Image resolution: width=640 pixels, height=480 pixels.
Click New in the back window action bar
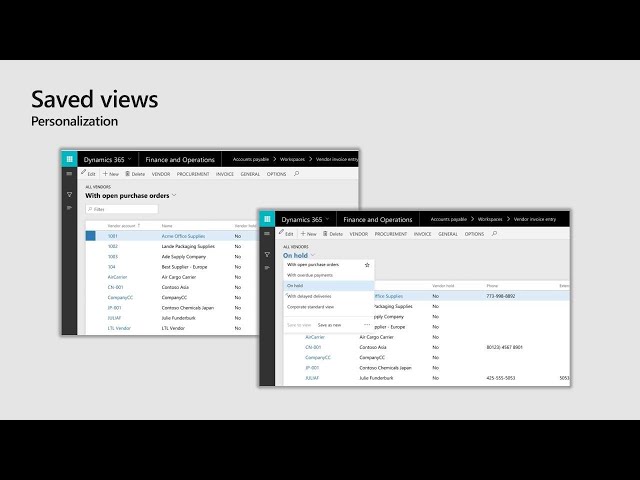[111, 174]
